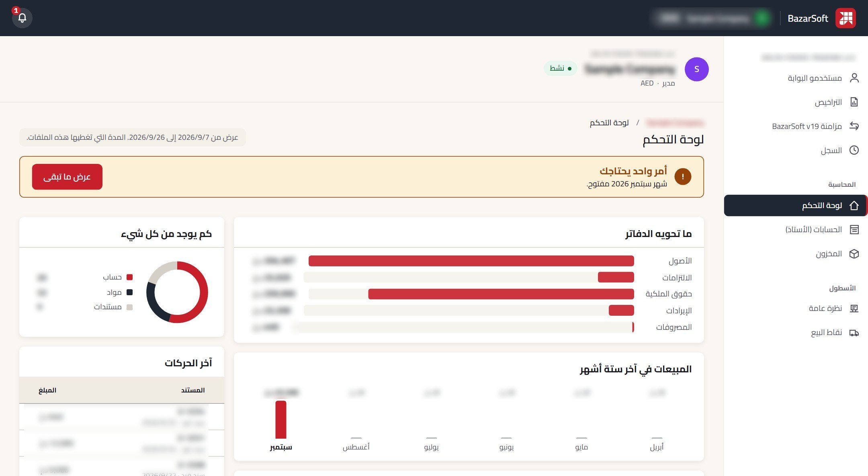The image size is (868, 476).
Task: Open التراخيص menu item
Action: [x=796, y=102]
